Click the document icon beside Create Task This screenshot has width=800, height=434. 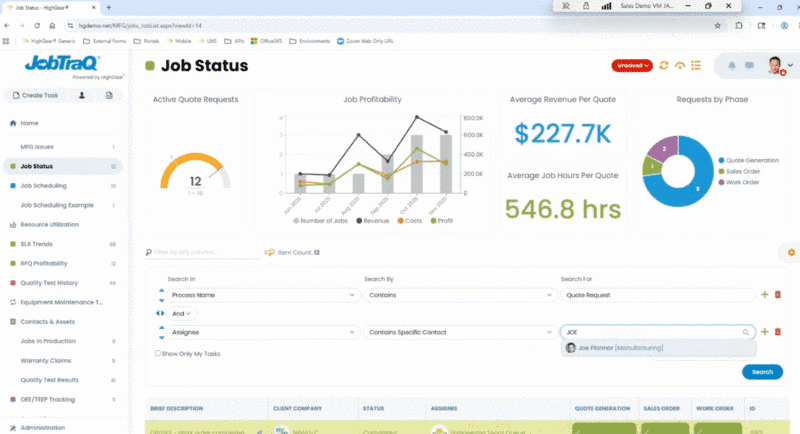click(x=108, y=95)
